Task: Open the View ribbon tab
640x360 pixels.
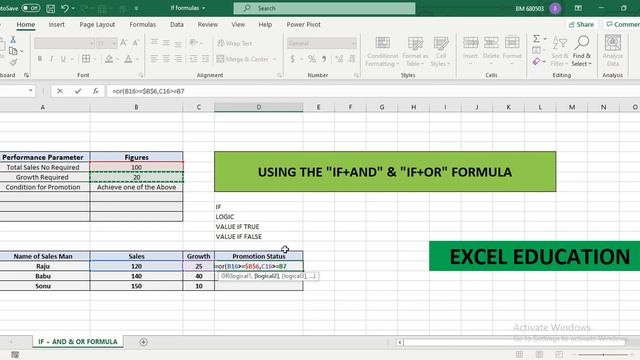Action: click(238, 24)
